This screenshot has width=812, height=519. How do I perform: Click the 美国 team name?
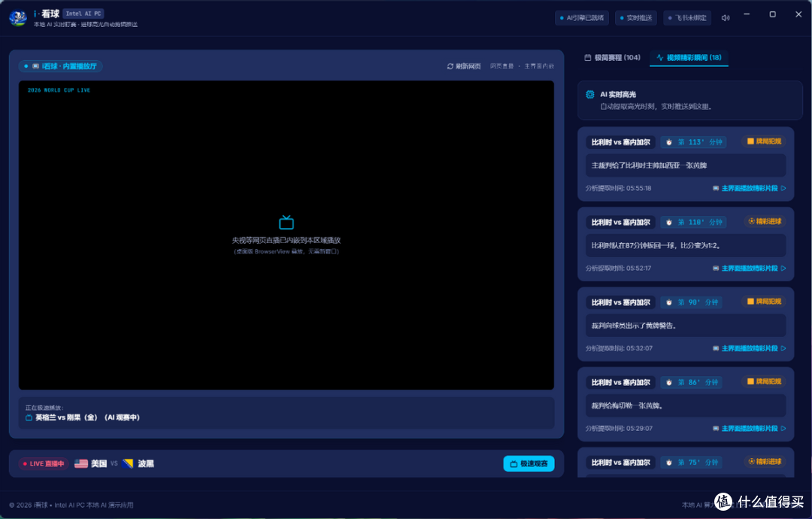coord(99,463)
